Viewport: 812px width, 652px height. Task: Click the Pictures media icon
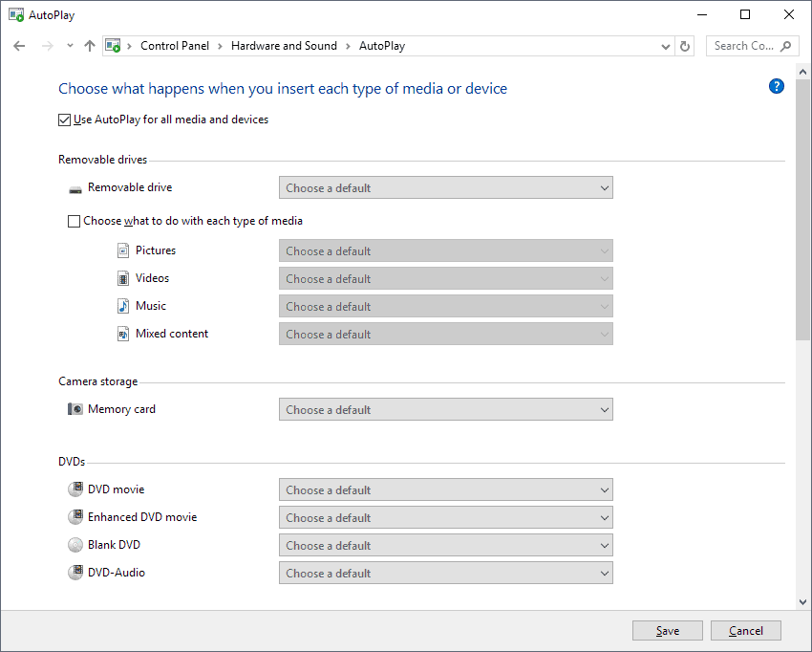(x=123, y=250)
